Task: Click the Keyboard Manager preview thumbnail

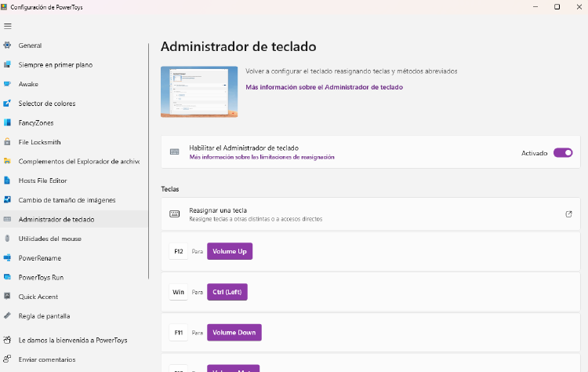Action: coord(199,92)
